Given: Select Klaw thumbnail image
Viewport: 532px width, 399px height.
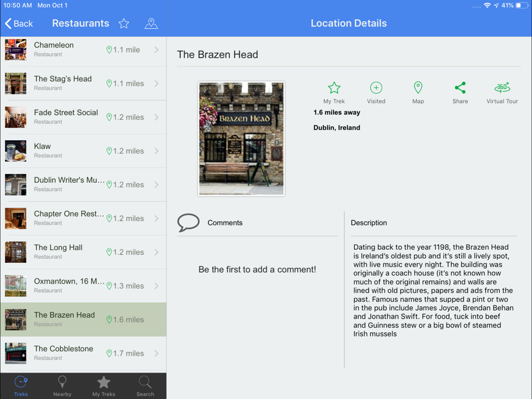Looking at the screenshot, I should coord(15,151).
